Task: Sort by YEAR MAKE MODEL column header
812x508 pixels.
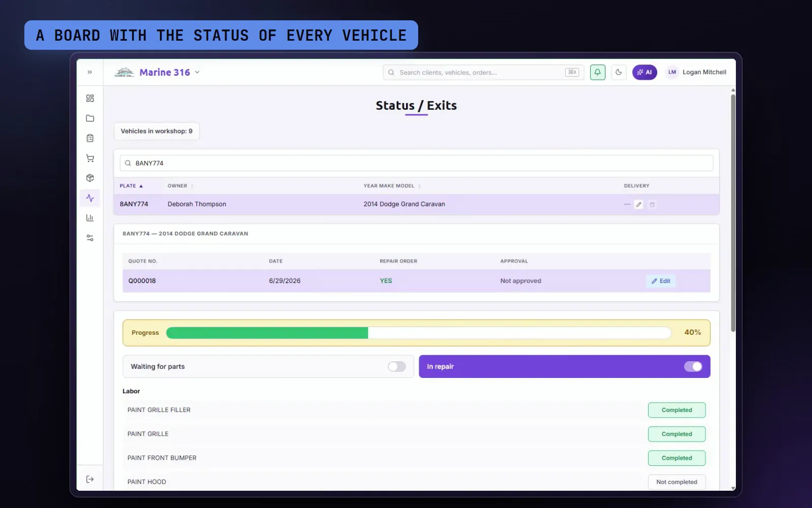Action: [x=392, y=186]
